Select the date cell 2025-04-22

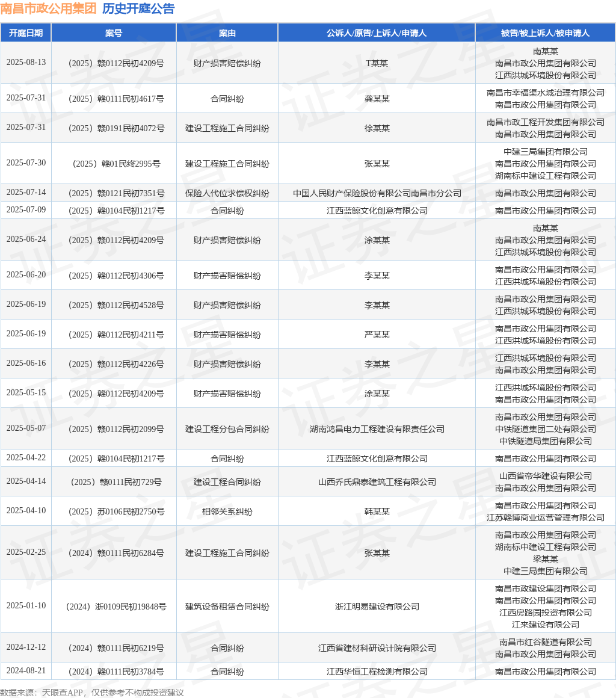[x=26, y=458]
